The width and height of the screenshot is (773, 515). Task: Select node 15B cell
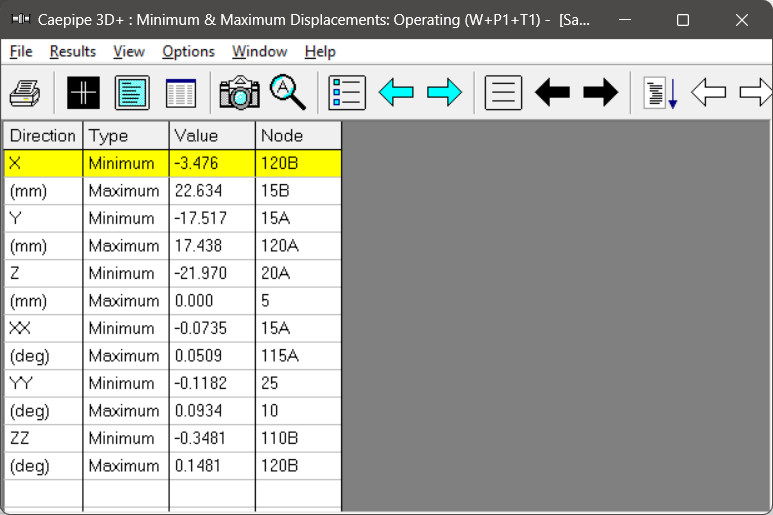pyautogui.click(x=298, y=191)
